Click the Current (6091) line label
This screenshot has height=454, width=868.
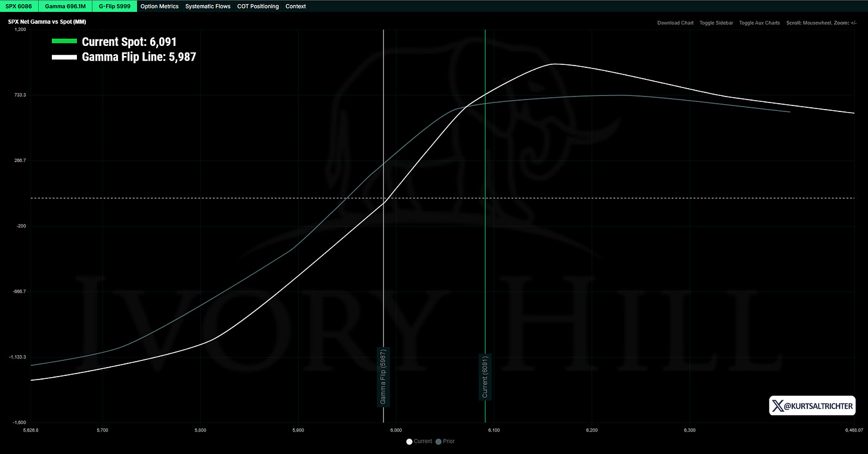tap(485, 377)
